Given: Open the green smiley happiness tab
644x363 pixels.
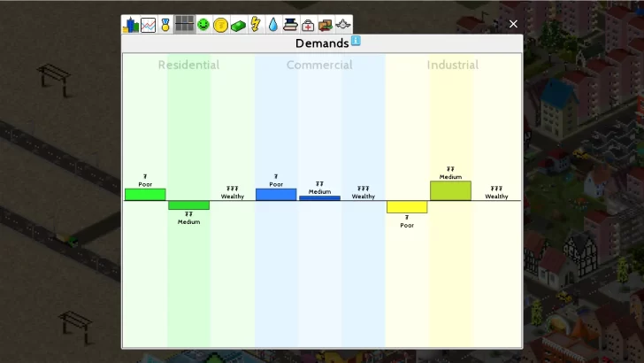Looking at the screenshot, I should [x=203, y=25].
